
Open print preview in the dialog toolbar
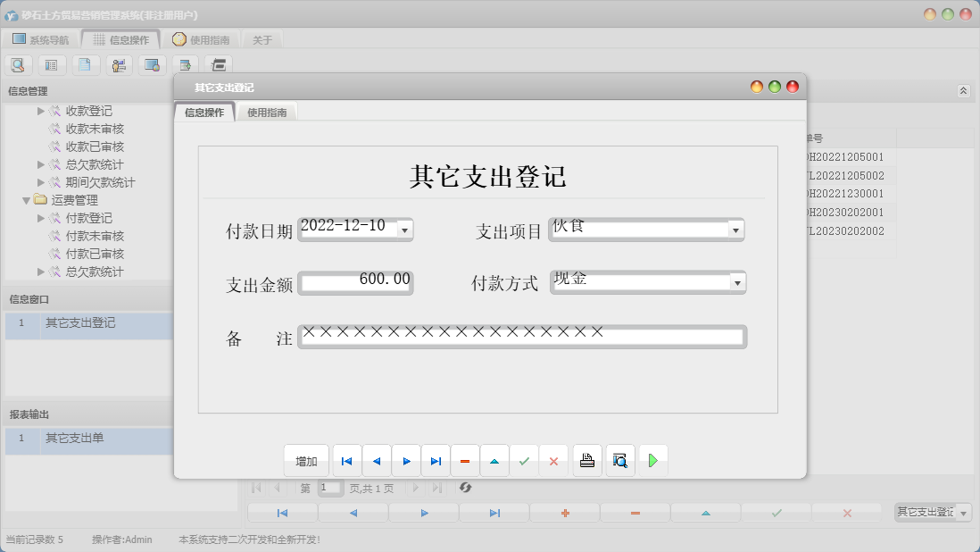(x=619, y=459)
